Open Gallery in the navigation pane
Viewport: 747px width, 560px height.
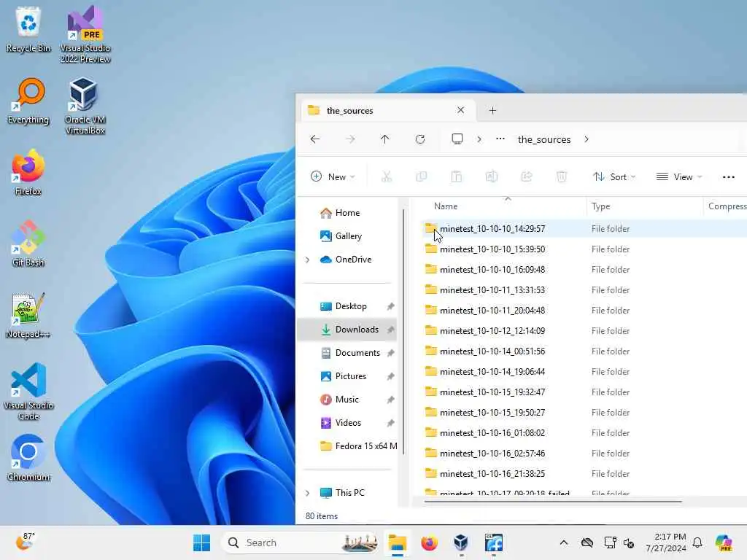point(348,236)
